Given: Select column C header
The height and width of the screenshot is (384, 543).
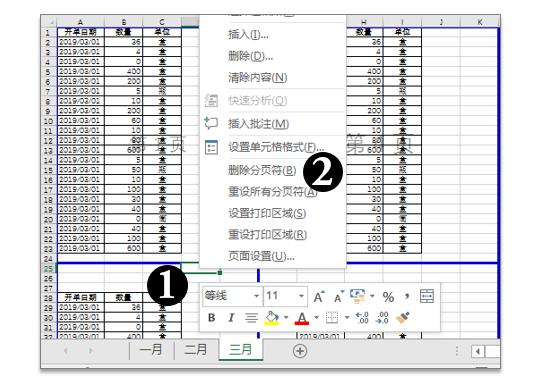Looking at the screenshot, I should coord(162,22).
